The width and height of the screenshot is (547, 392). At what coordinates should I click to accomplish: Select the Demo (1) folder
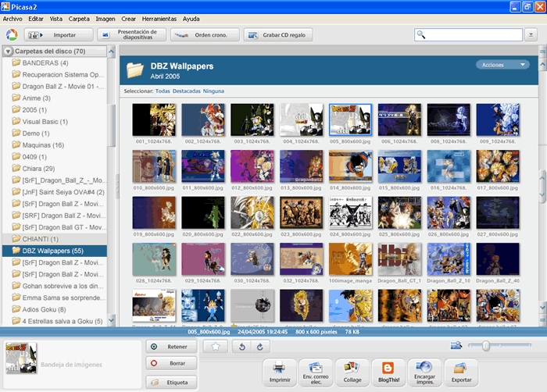[x=55, y=134]
